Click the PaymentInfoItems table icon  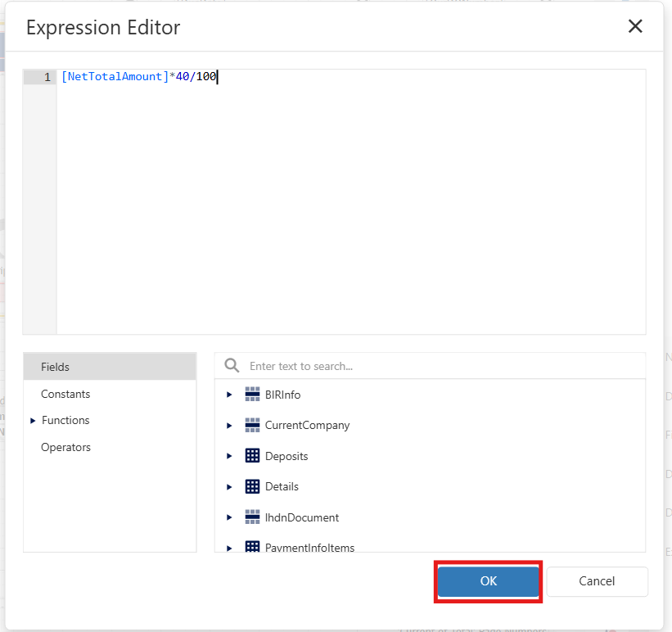(x=252, y=547)
